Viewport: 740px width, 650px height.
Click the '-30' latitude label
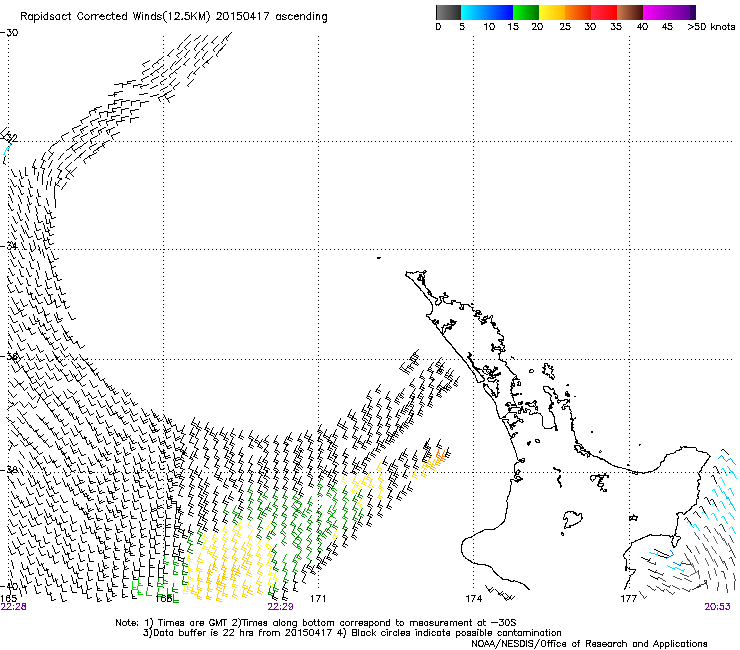pos(9,33)
